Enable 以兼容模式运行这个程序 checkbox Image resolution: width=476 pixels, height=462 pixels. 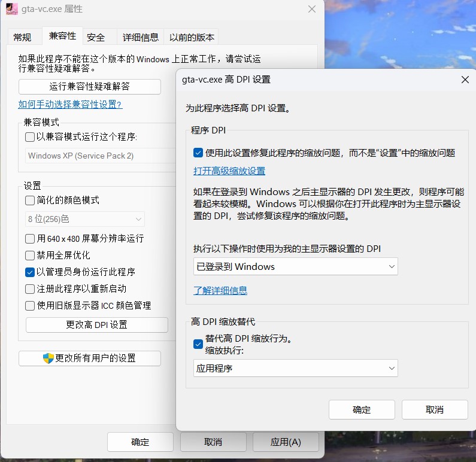[30, 137]
